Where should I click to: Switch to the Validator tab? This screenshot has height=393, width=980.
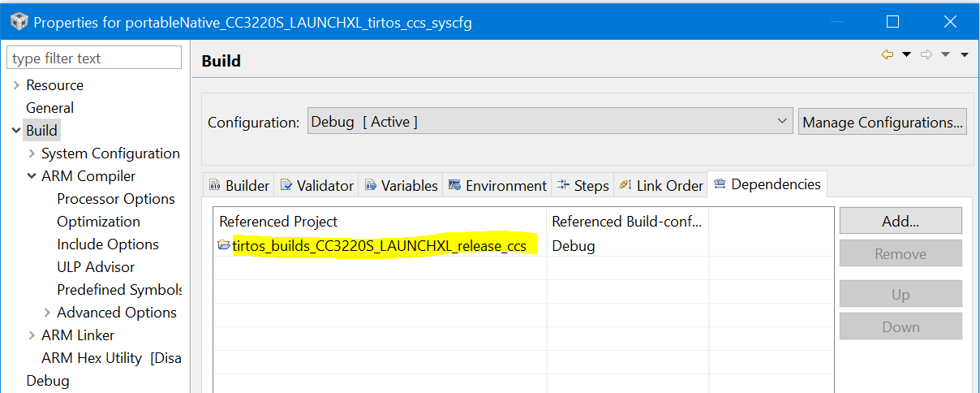(317, 185)
